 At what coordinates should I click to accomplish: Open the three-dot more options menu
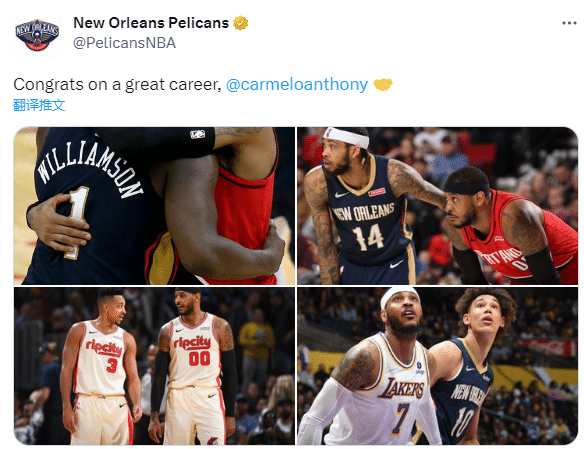pos(569,23)
